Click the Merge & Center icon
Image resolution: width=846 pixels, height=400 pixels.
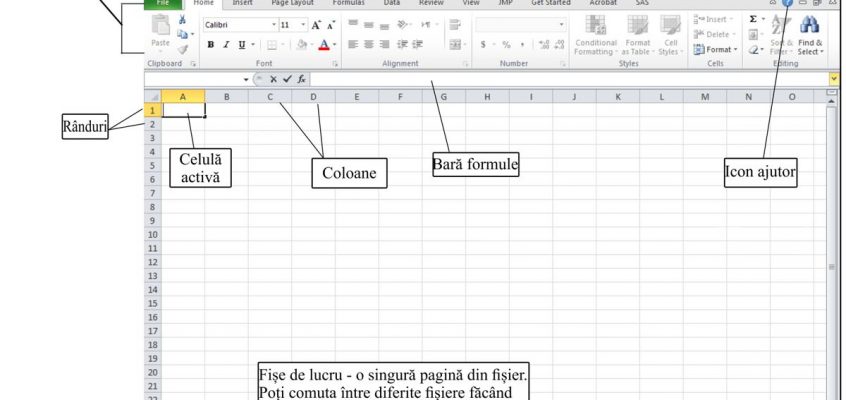point(455,44)
